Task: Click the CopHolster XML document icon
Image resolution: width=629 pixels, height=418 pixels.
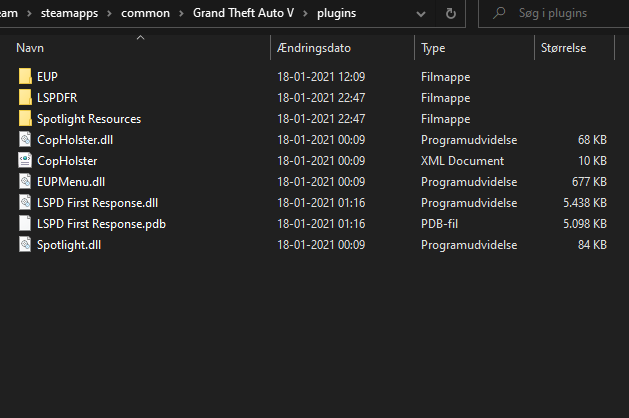Action: [26, 161]
